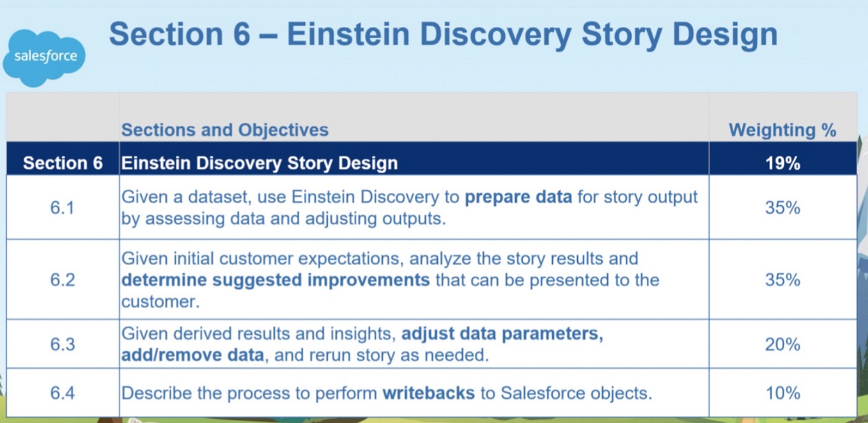The height and width of the screenshot is (423, 868).
Task: Select the 6.4 objective number cell
Action: (63, 392)
